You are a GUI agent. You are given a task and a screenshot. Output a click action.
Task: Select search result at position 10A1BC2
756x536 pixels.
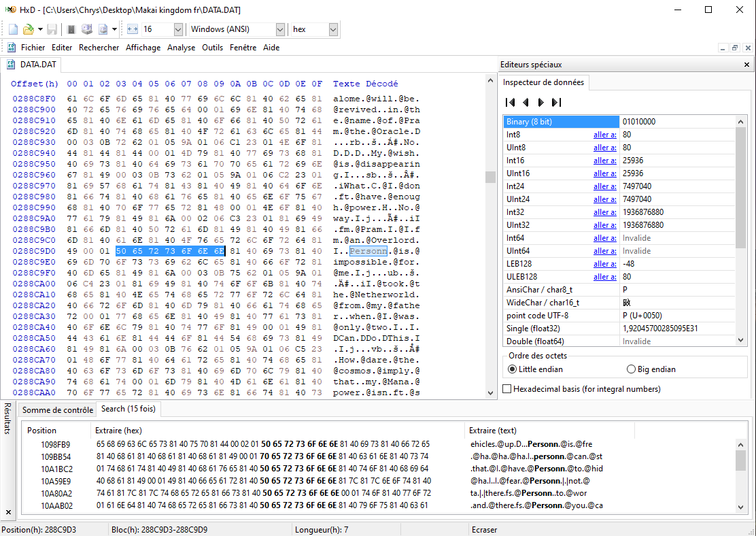(55, 469)
